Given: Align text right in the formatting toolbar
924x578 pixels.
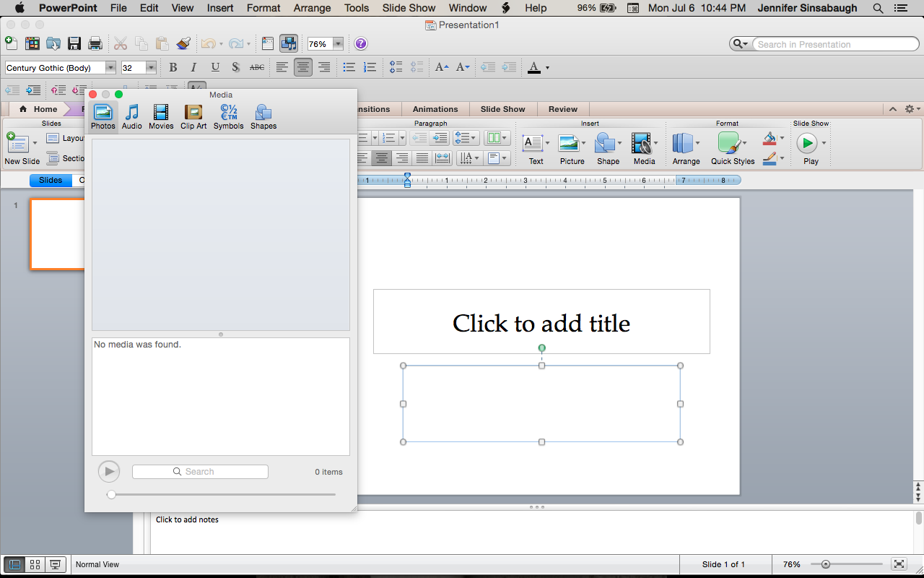Looking at the screenshot, I should click(x=324, y=67).
